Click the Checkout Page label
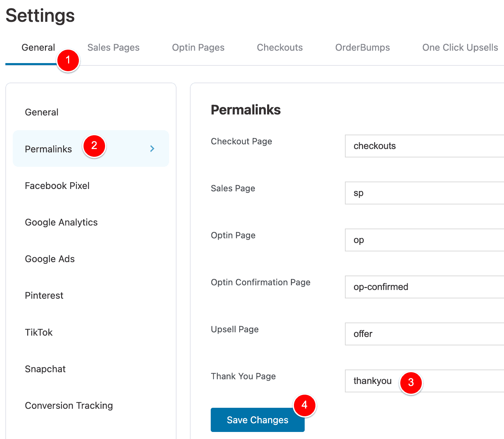The width and height of the screenshot is (504, 439). [241, 141]
